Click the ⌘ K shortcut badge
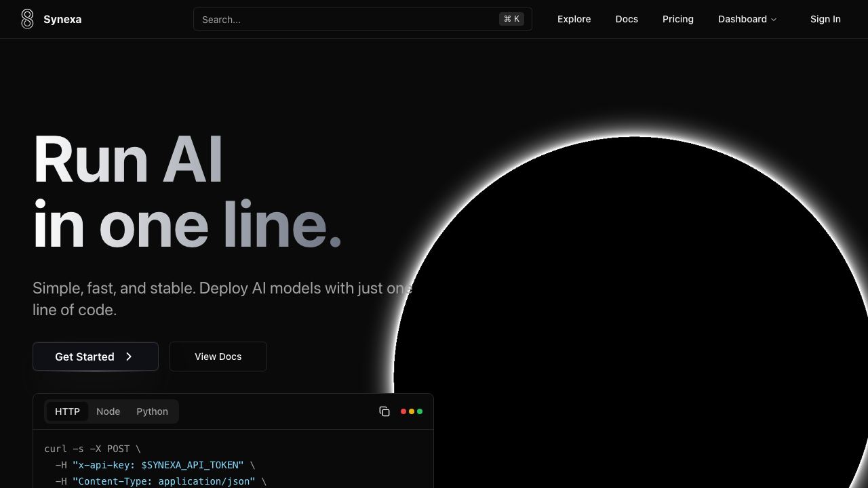 point(512,19)
